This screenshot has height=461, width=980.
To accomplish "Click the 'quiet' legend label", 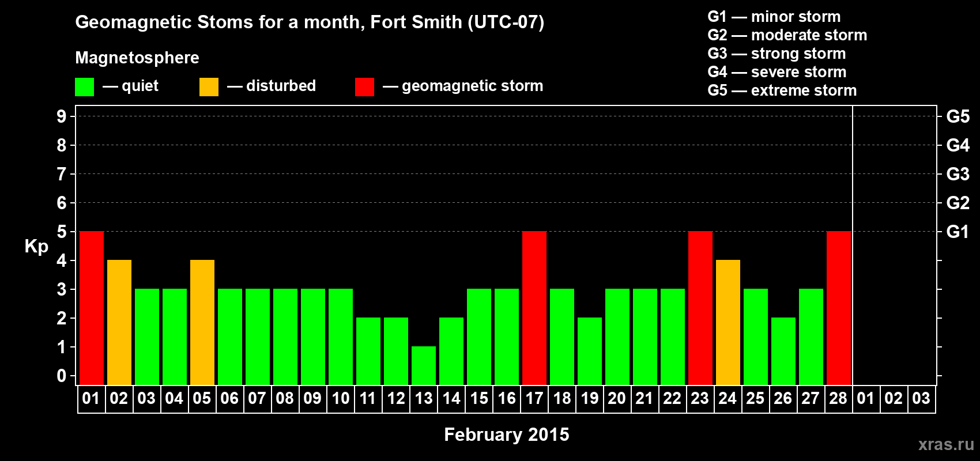I will coord(140,86).
